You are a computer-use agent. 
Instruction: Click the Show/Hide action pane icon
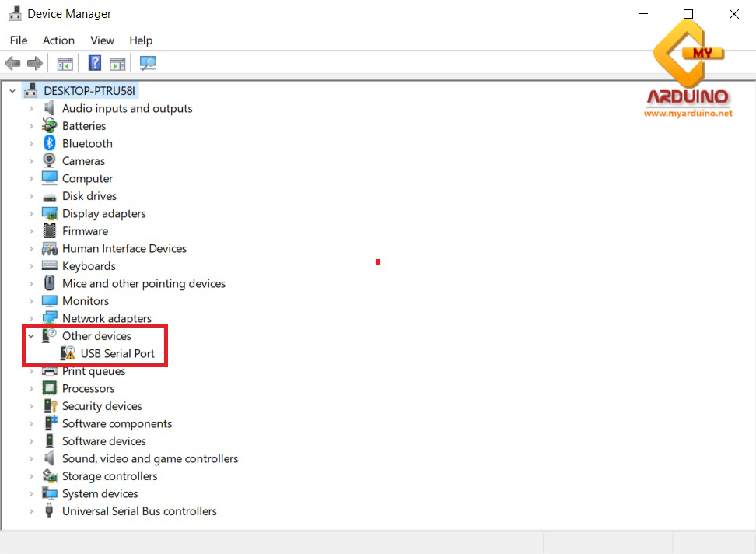117,63
